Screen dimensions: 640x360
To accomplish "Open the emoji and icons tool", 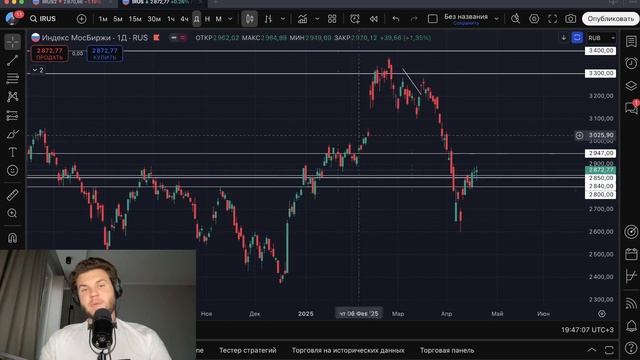I will [x=13, y=170].
